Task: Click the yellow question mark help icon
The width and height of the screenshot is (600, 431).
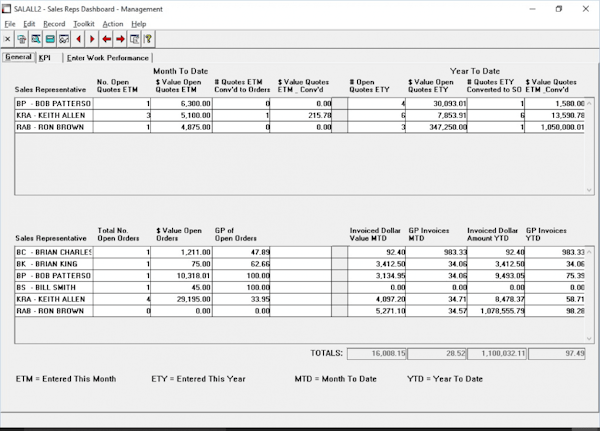Action: click(x=148, y=39)
